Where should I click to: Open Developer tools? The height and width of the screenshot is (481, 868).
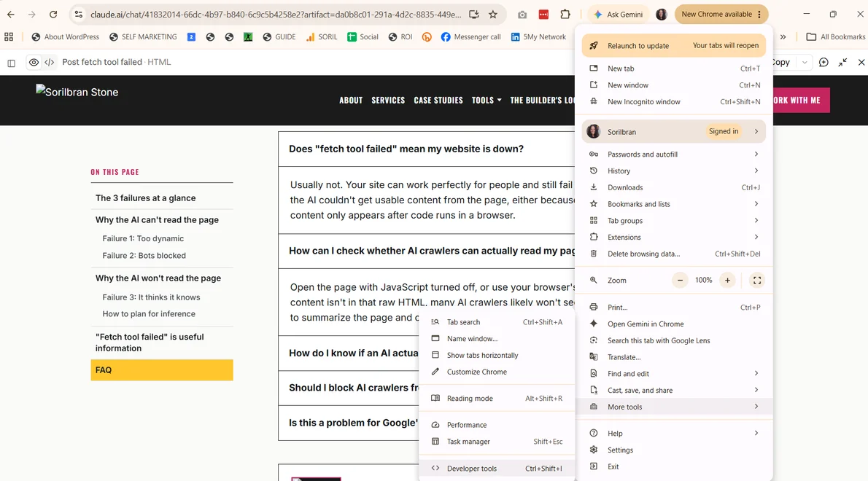497,469
